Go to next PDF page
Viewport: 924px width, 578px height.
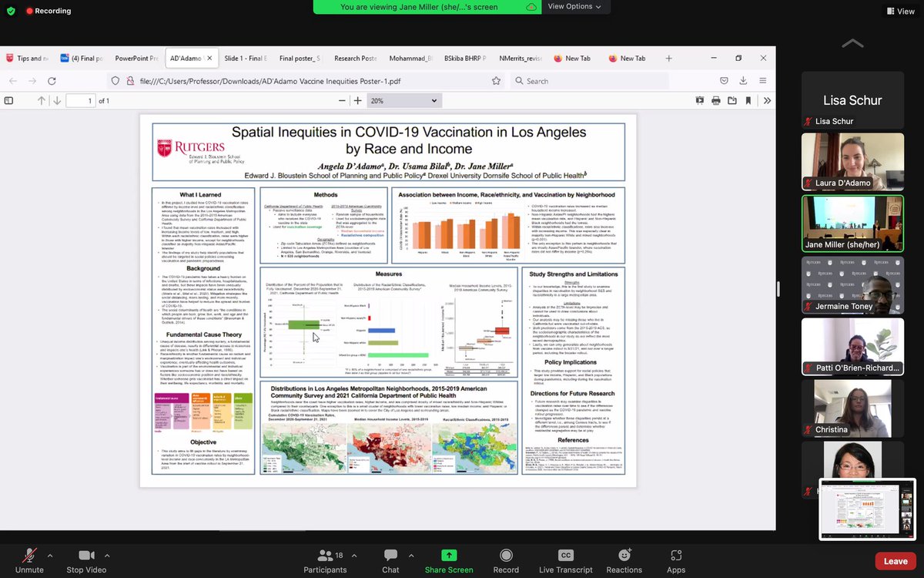[57, 100]
